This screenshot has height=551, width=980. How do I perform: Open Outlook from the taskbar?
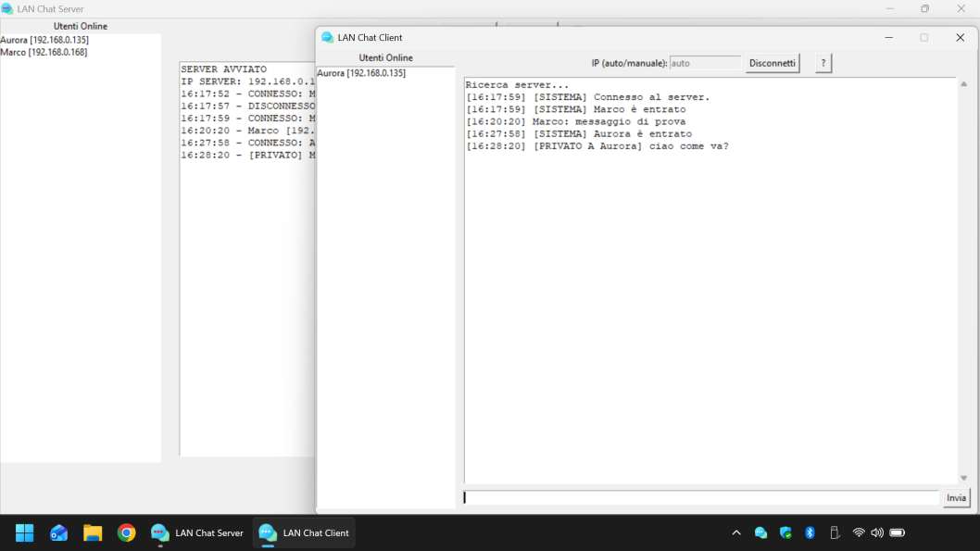click(x=58, y=532)
